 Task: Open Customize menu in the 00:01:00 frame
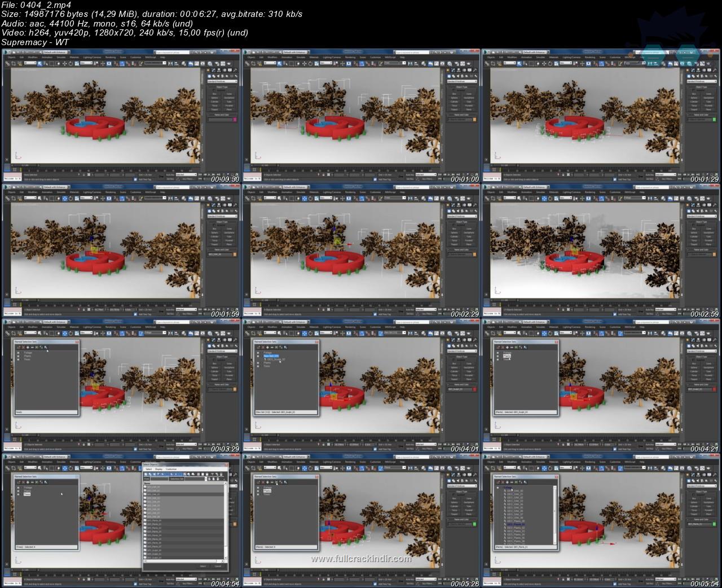click(x=375, y=57)
